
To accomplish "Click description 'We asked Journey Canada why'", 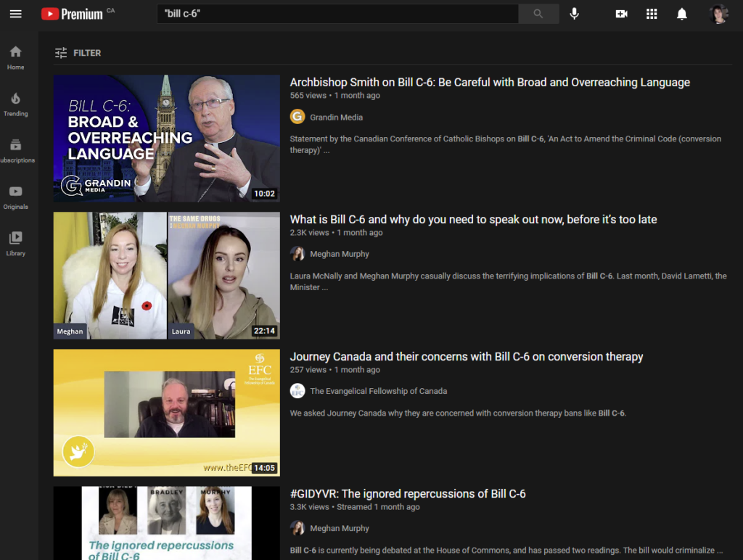I will click(459, 413).
